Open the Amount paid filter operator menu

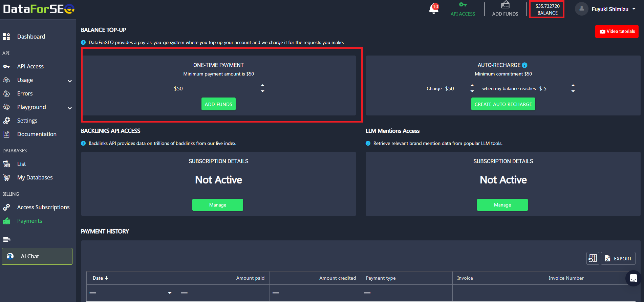tap(184, 293)
